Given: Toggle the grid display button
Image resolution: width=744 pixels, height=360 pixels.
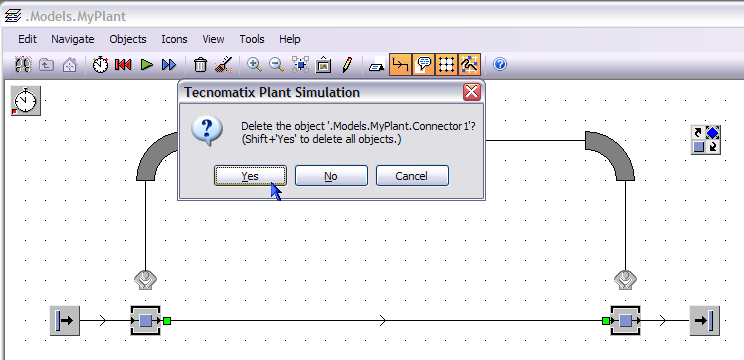Looking at the screenshot, I should click(x=446, y=65).
